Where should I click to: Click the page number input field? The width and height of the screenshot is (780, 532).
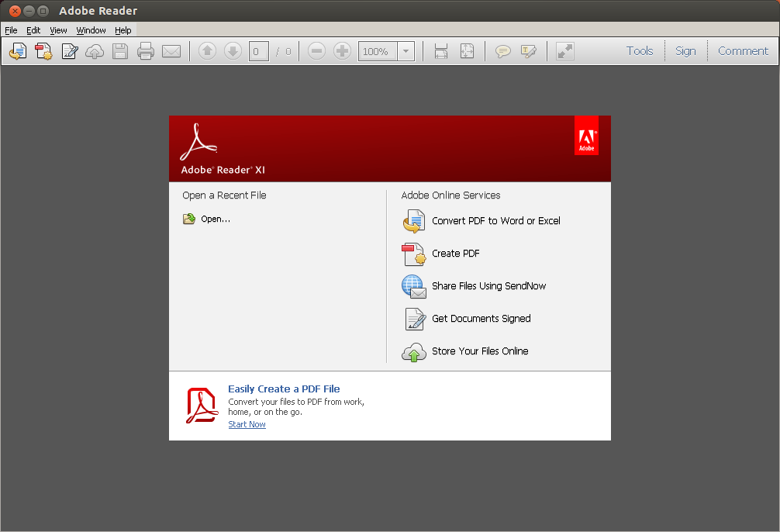click(259, 51)
